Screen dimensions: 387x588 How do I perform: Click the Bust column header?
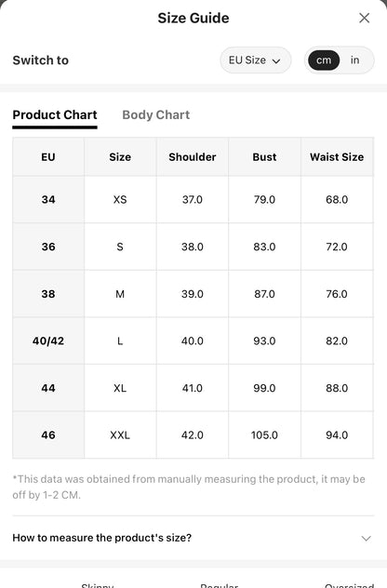tap(264, 156)
